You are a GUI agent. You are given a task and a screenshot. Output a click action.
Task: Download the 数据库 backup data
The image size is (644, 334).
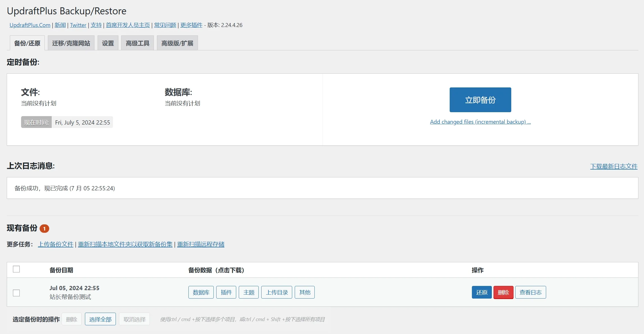201,292
